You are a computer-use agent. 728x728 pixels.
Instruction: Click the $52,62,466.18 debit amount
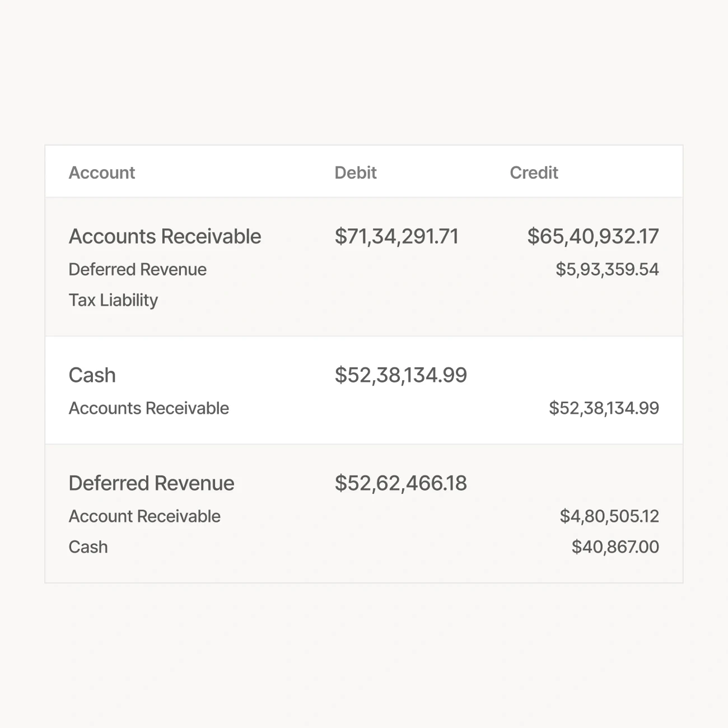coord(400,483)
